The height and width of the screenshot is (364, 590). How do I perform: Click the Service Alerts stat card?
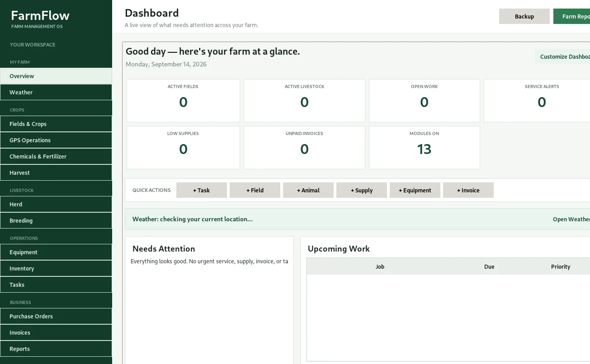537,101
